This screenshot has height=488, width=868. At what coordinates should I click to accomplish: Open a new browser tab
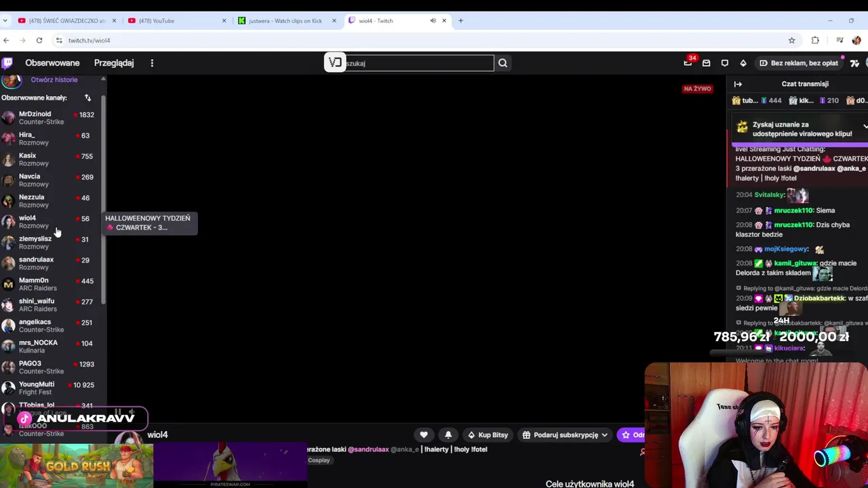460,20
